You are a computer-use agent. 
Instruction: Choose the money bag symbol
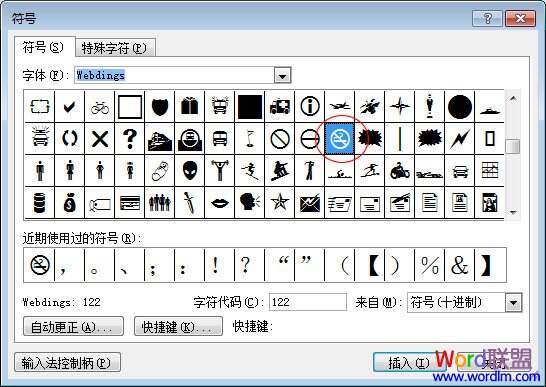click(x=70, y=203)
